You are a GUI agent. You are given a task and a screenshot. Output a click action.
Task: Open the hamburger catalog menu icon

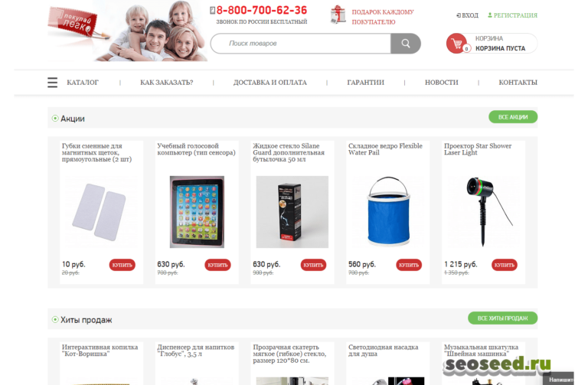(53, 83)
